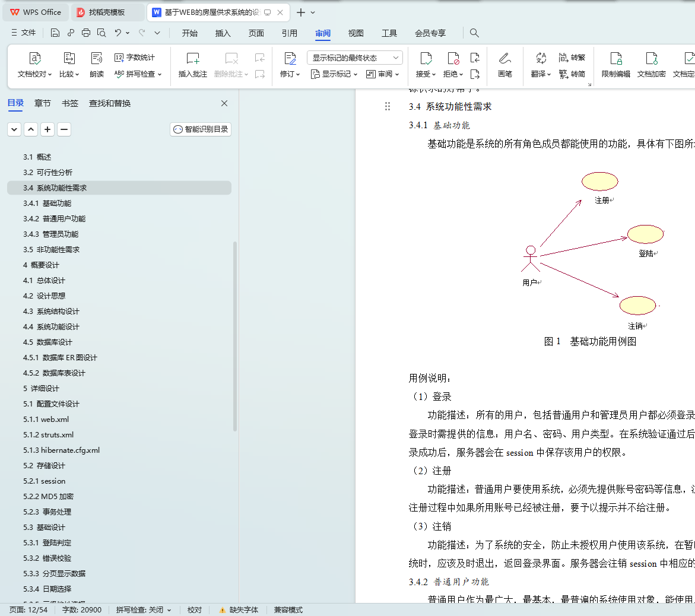Screen dimensions: 695x616
Task: Click the 拒绝 reject changes icon
Action: [453, 59]
